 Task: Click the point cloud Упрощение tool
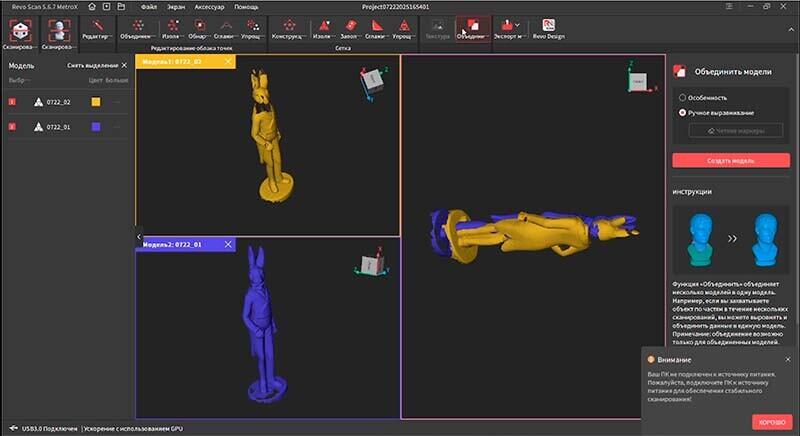click(x=253, y=30)
